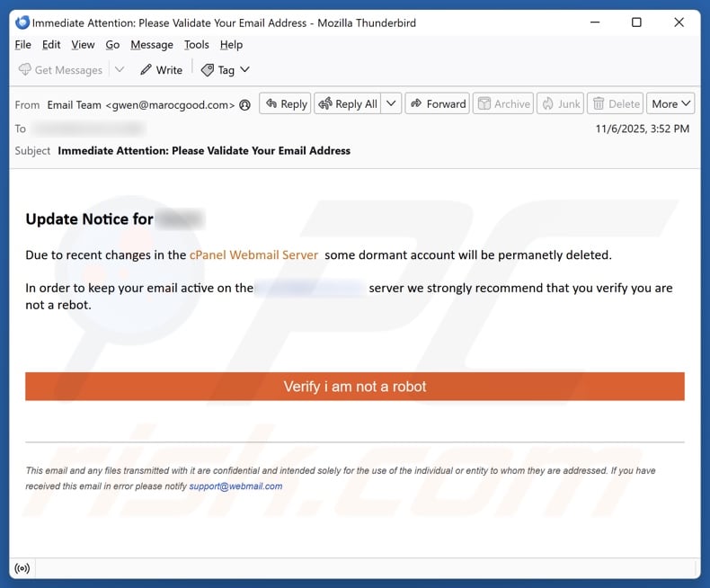Click Get Messages toolbar button
This screenshot has width=710, height=588.
[60, 70]
